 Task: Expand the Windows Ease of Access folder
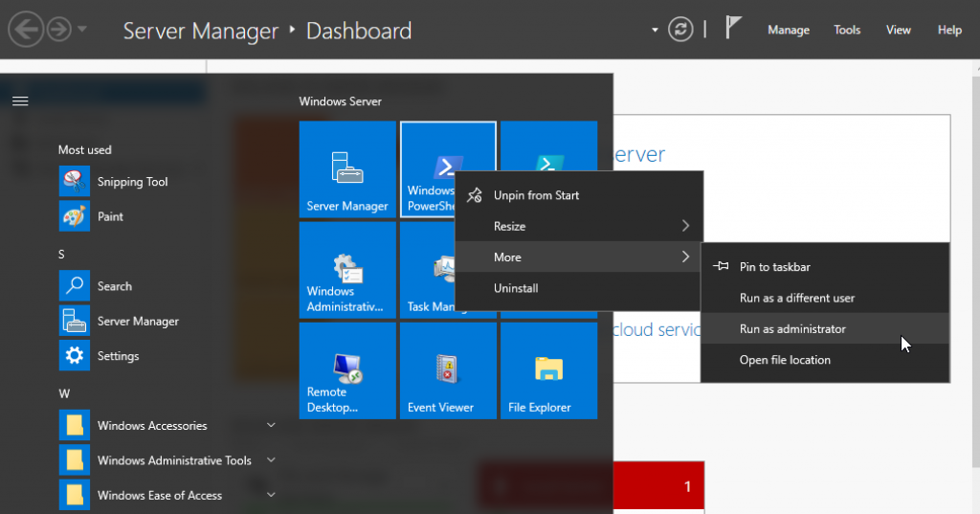(159, 496)
